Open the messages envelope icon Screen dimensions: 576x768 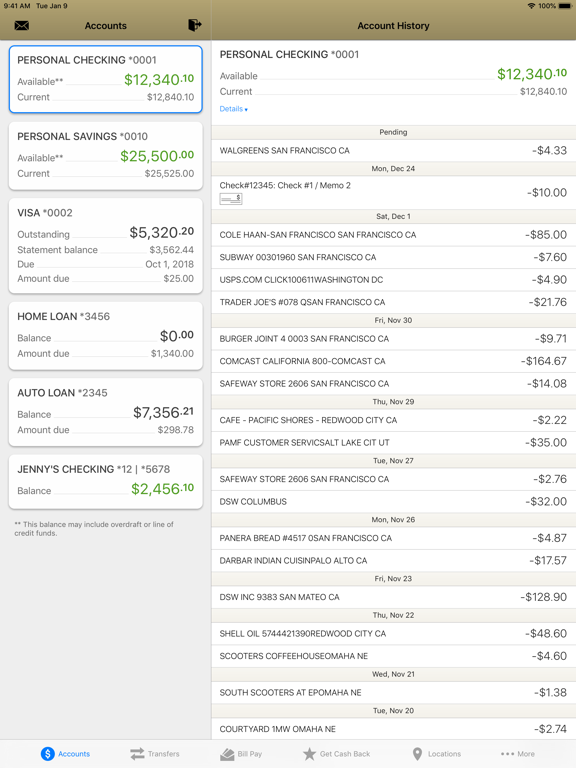pyautogui.click(x=22, y=25)
